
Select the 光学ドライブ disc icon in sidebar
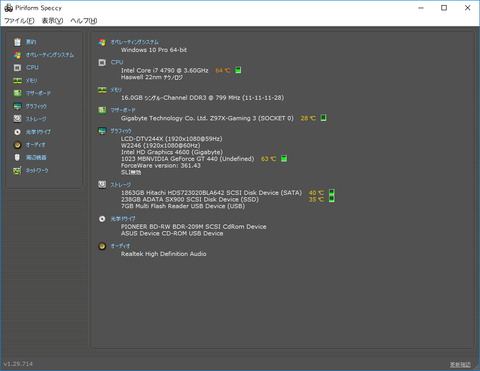tap(17, 132)
